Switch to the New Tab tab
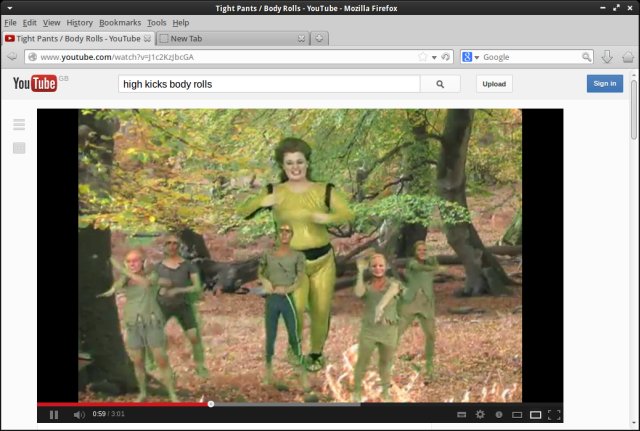Screen dimensions: 640x431 (x=232, y=39)
